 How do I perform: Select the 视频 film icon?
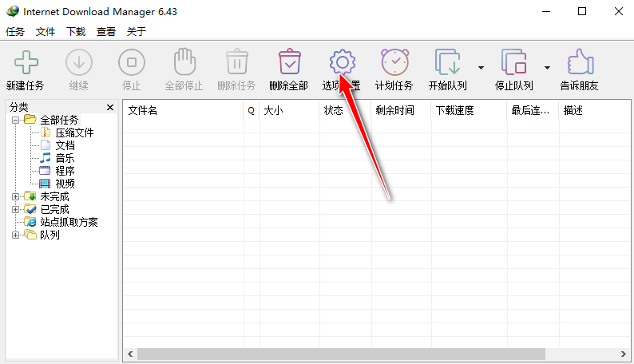pyautogui.click(x=45, y=184)
